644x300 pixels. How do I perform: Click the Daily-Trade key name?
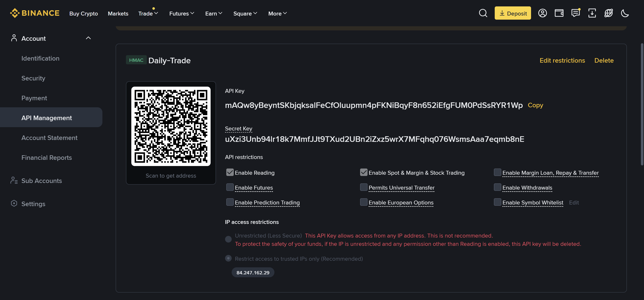pos(169,60)
